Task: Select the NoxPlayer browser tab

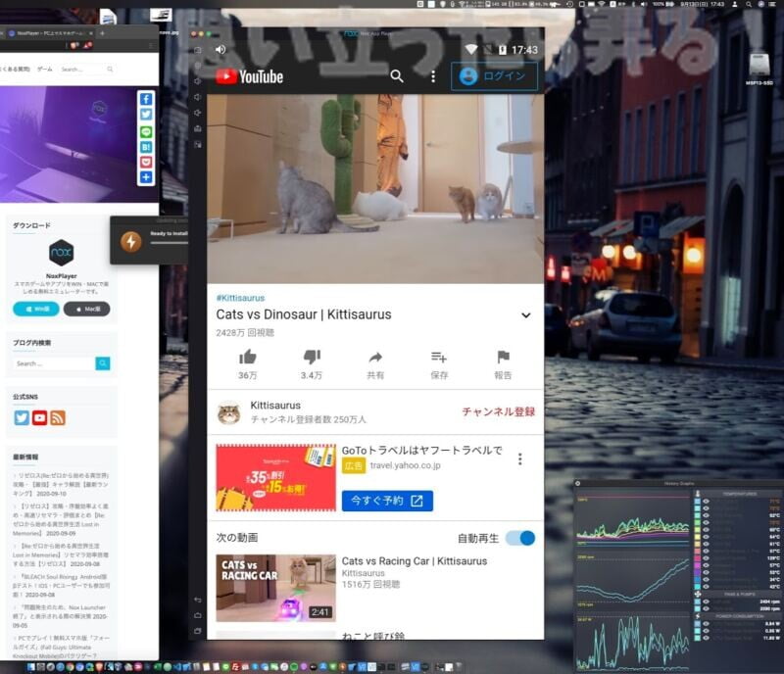Action: point(50,33)
